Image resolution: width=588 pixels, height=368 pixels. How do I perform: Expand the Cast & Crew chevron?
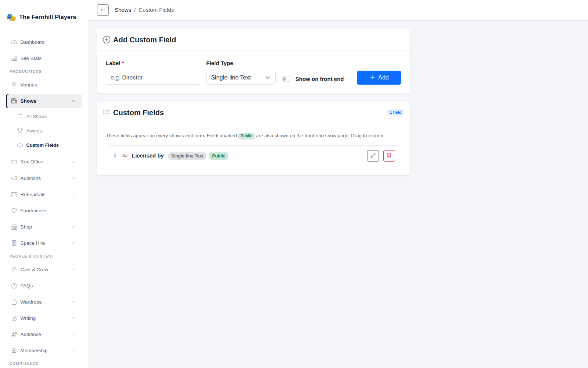tap(73, 269)
